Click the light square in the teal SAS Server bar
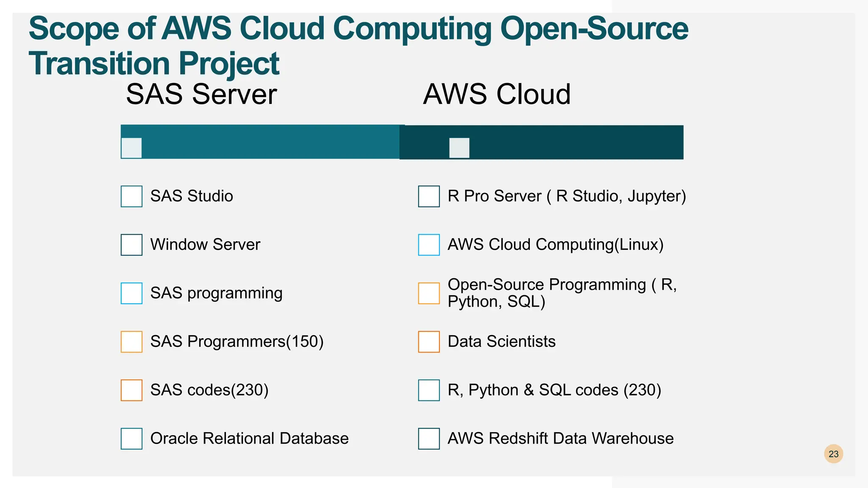The image size is (868, 488). pyautogui.click(x=131, y=148)
